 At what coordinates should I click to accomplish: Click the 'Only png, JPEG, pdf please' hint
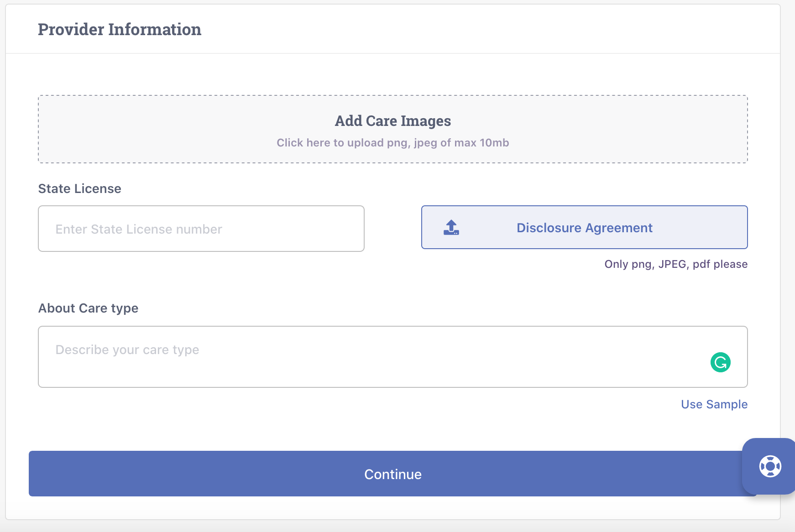(x=675, y=264)
